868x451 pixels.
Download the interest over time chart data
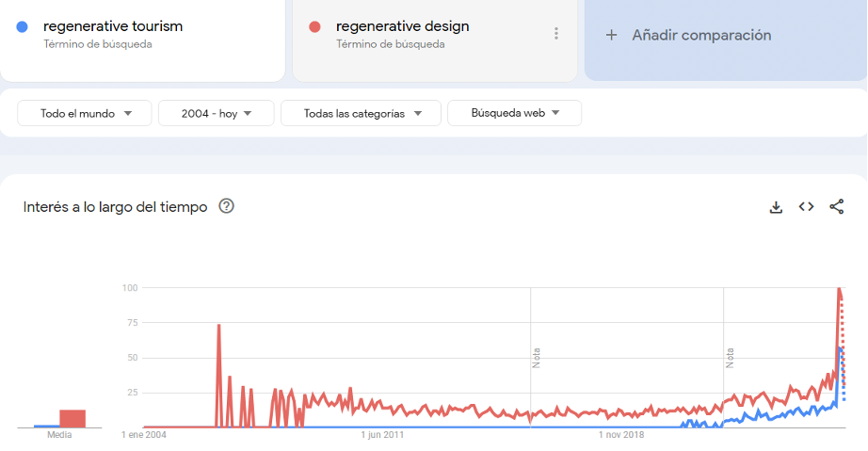point(776,207)
